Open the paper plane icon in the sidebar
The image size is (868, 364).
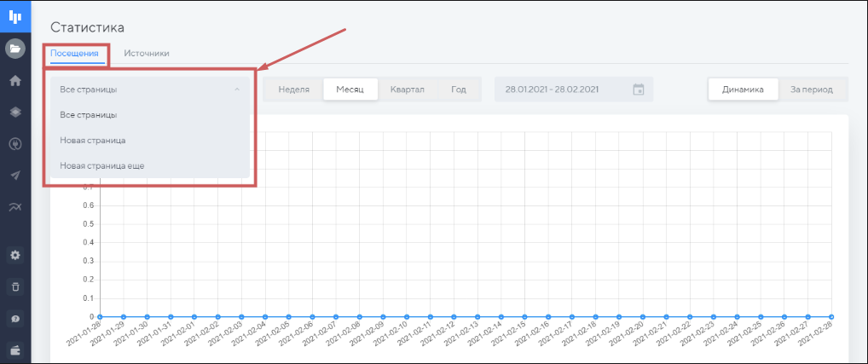tap(14, 175)
